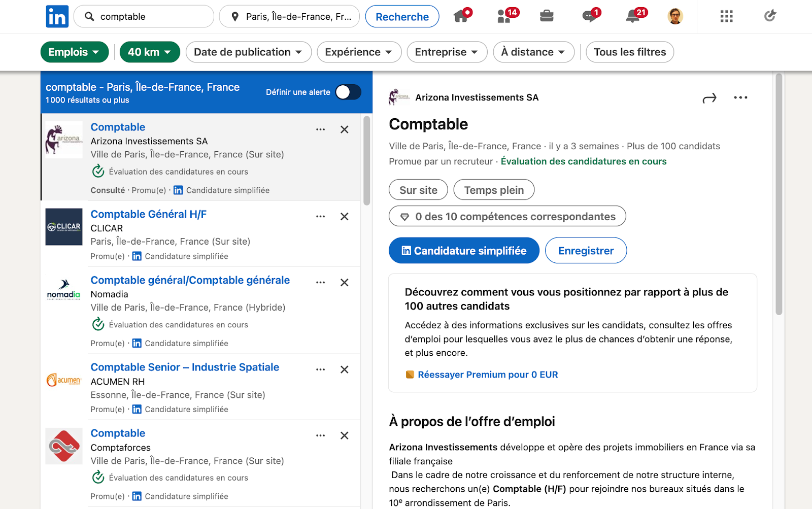Open options for Comptaforces listing
812x509 pixels.
[x=320, y=435]
